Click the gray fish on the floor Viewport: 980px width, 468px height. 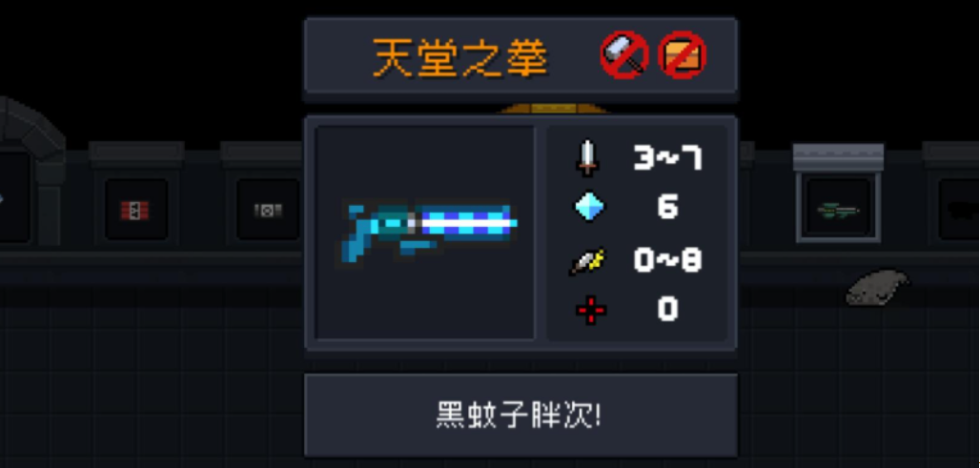[x=876, y=287]
